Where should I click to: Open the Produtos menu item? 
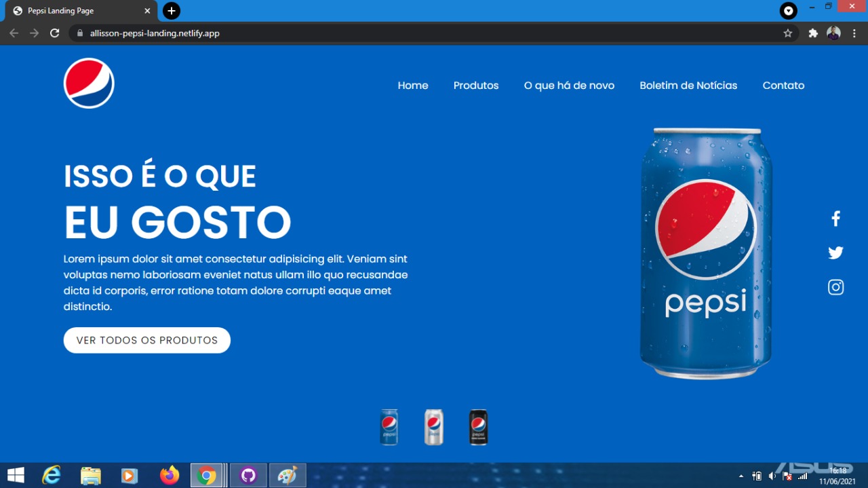[476, 86]
